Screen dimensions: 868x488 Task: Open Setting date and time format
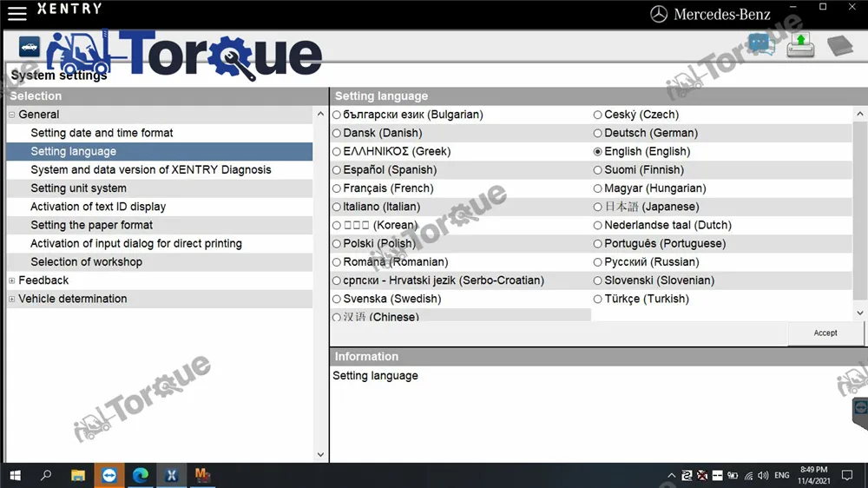(x=160, y=133)
